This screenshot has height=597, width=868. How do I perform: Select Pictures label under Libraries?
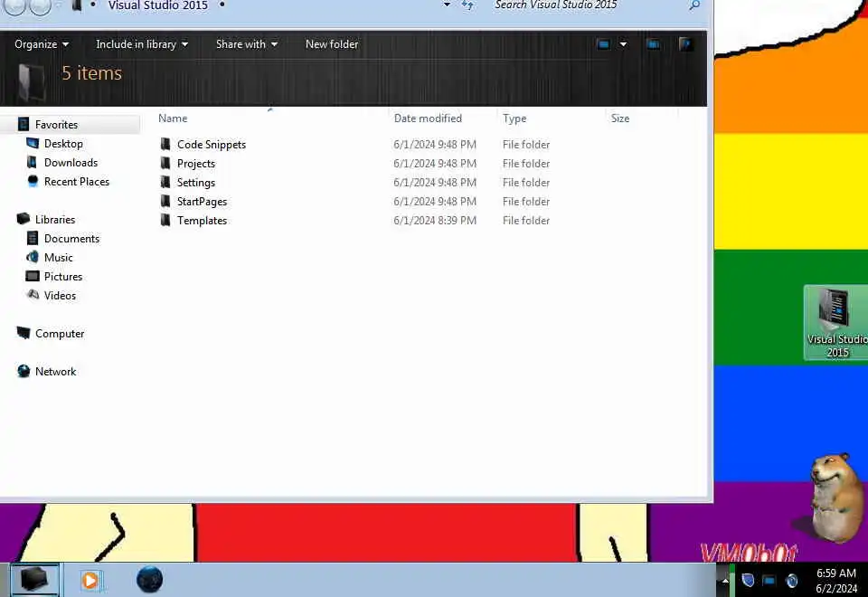point(63,276)
